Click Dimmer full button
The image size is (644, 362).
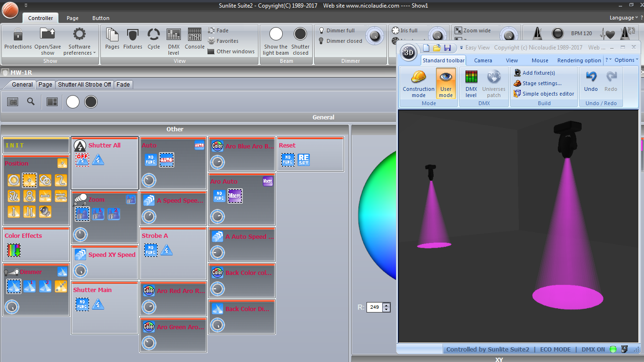[337, 30]
